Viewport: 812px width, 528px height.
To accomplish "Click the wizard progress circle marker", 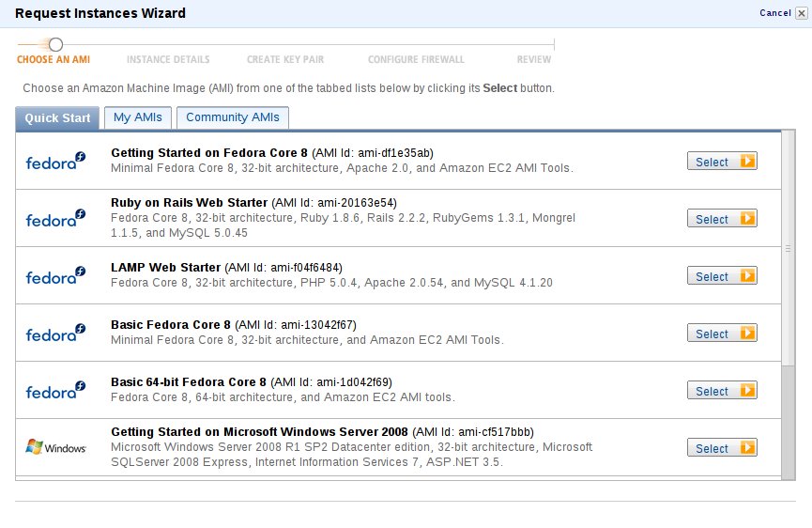I will (x=56, y=44).
